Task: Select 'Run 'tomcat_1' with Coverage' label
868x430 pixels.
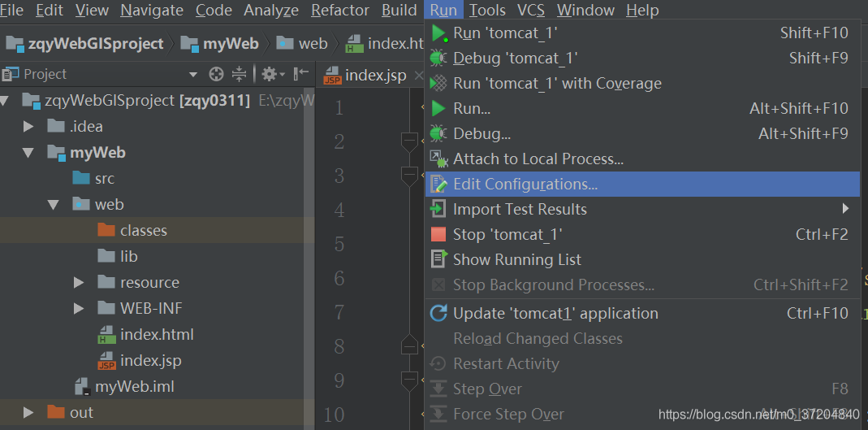Action: coord(558,83)
